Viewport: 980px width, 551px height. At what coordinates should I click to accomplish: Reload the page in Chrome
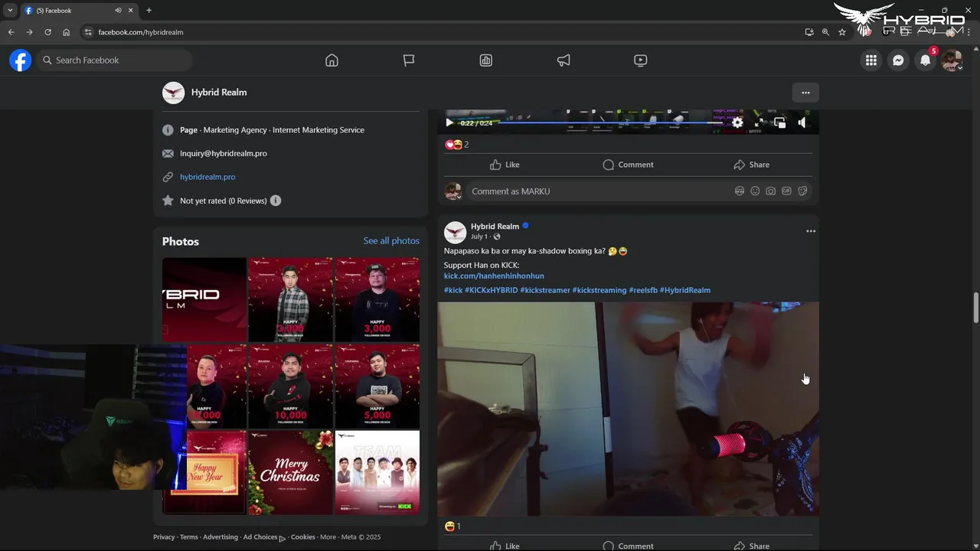coord(47,32)
